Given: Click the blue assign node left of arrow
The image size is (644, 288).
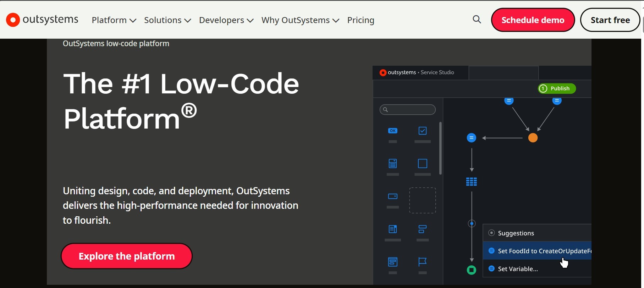Looking at the screenshot, I should point(472,138).
